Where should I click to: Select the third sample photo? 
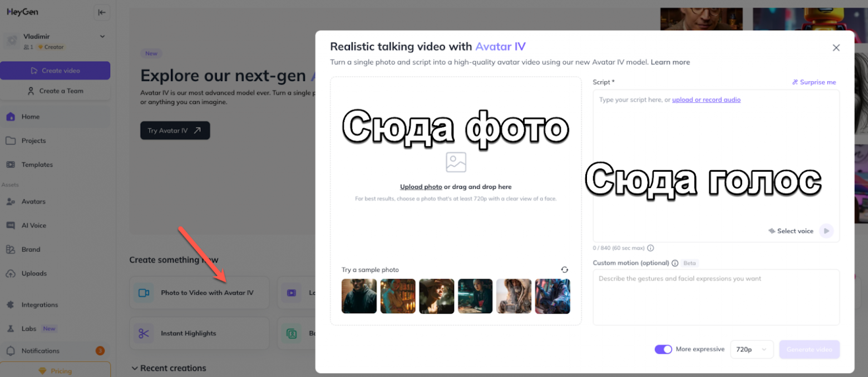[437, 296]
